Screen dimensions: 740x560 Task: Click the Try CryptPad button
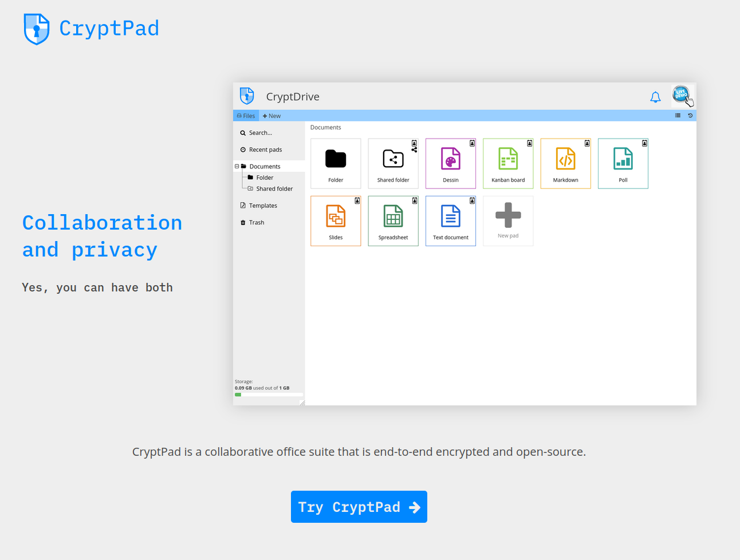click(x=359, y=507)
